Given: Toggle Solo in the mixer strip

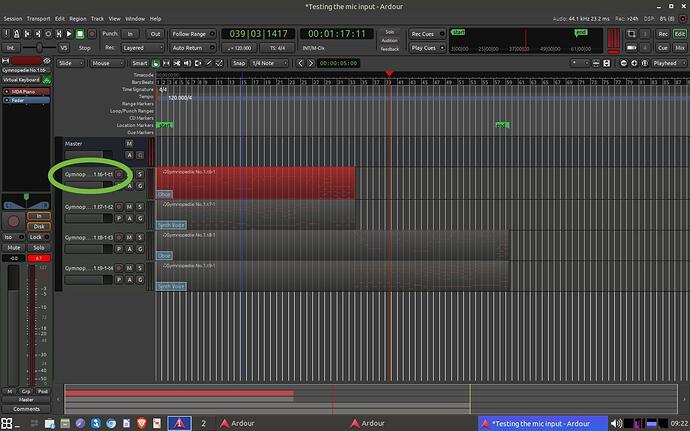Looking at the screenshot, I should click(40, 247).
